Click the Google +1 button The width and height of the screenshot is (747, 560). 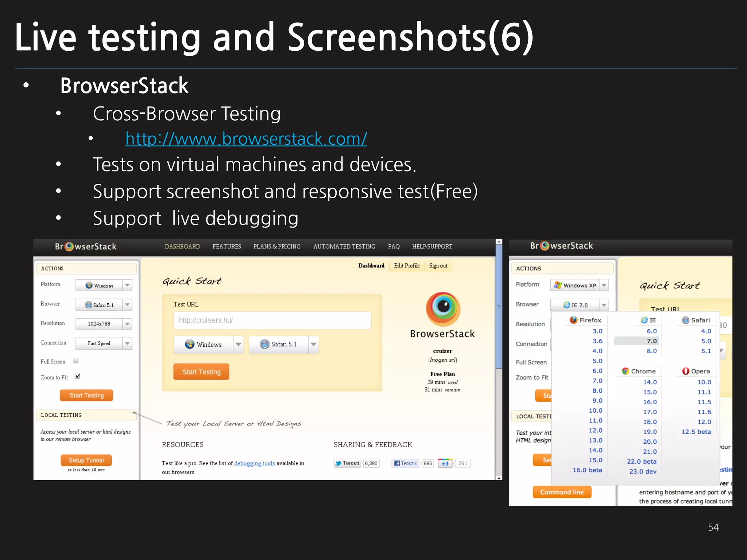click(x=445, y=463)
